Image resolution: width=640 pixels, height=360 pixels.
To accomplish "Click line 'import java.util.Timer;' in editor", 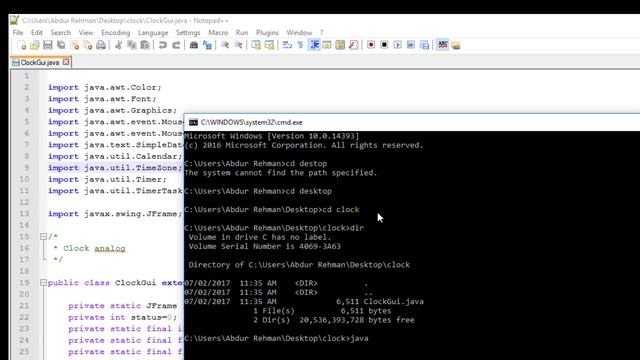I will 107,179.
